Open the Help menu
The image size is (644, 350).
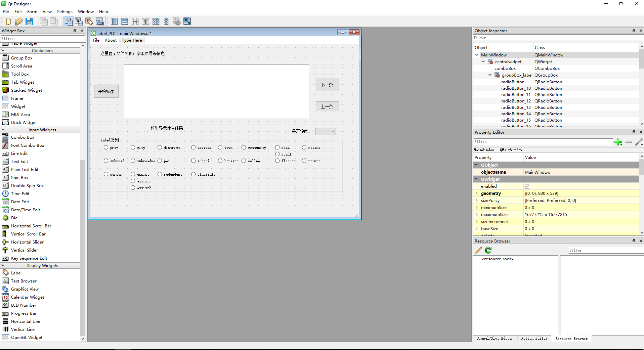(x=103, y=11)
